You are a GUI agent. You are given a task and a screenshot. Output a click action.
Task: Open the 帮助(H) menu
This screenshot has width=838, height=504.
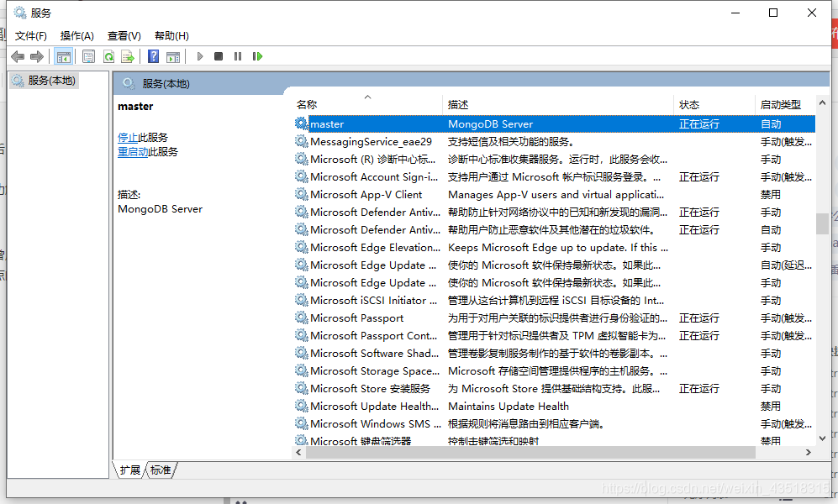[171, 36]
